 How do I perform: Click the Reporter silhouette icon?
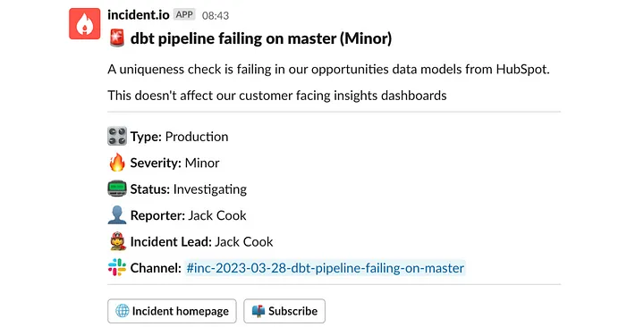[x=117, y=215]
